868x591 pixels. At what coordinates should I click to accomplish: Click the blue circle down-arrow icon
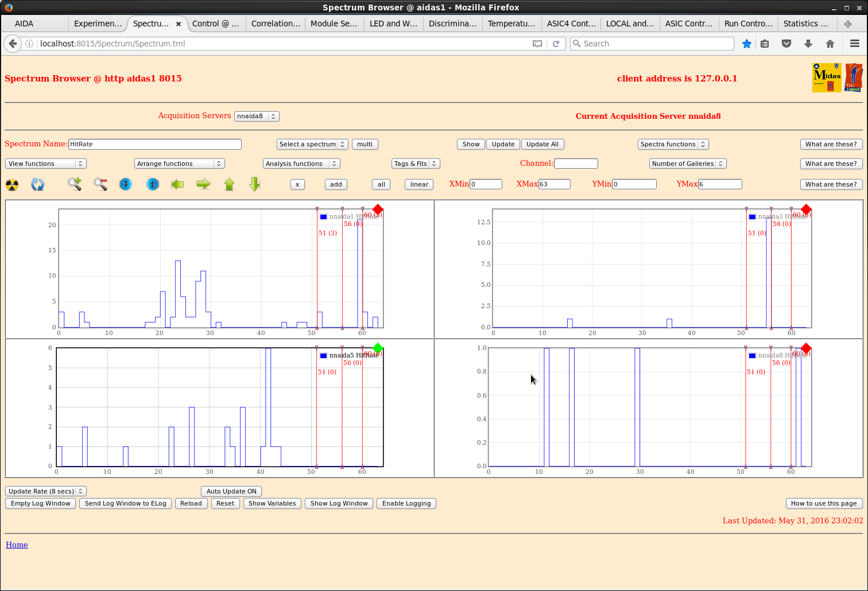coord(126,184)
